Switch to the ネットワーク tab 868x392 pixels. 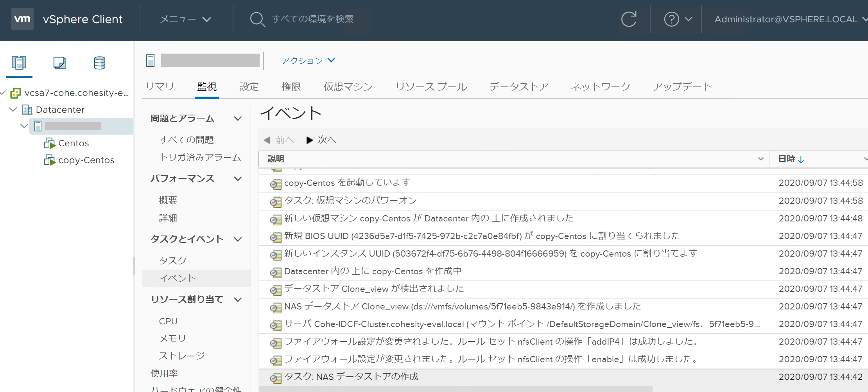[x=601, y=86]
